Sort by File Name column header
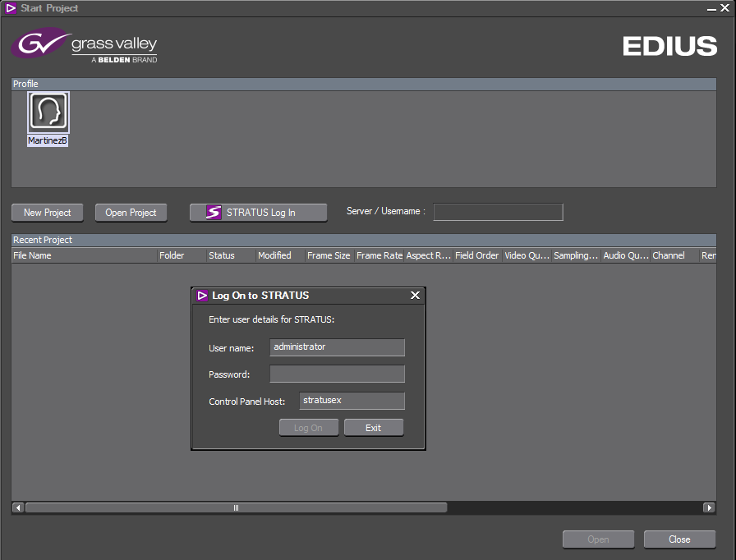The image size is (736, 560). pyautogui.click(x=84, y=255)
